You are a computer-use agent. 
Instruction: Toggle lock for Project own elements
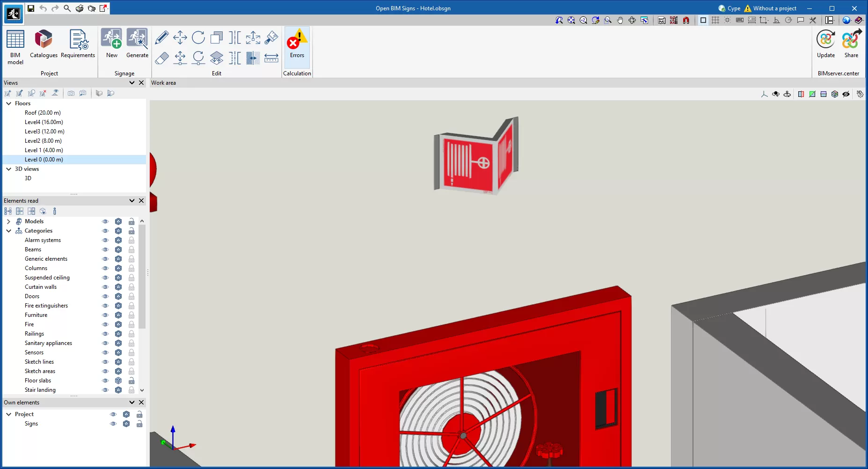tap(139, 414)
